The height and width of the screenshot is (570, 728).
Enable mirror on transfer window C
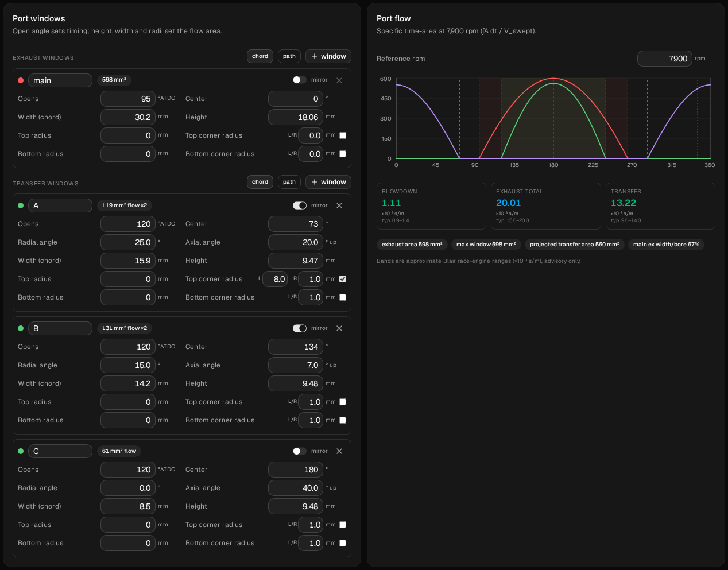coord(300,451)
